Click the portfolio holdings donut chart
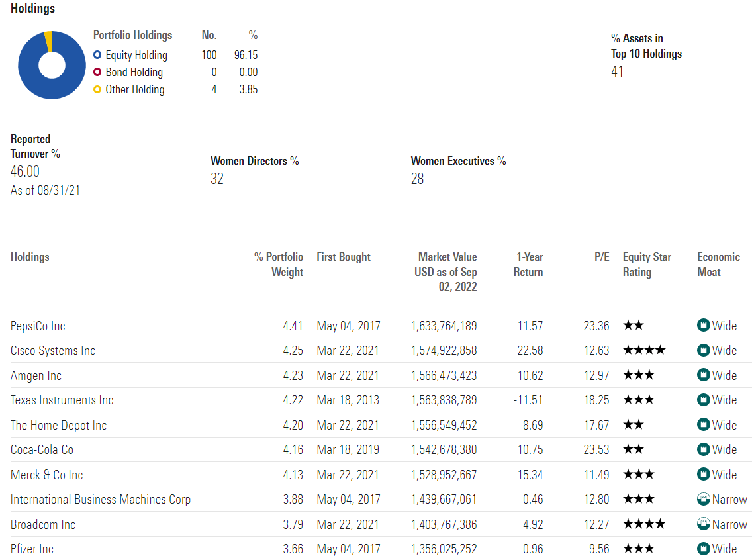This screenshot has width=752, height=560. click(52, 66)
